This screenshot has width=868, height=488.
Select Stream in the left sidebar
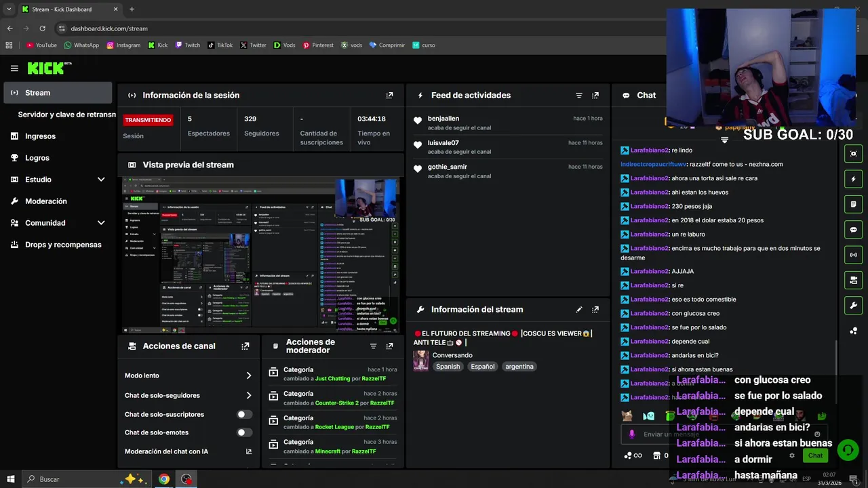(x=58, y=93)
